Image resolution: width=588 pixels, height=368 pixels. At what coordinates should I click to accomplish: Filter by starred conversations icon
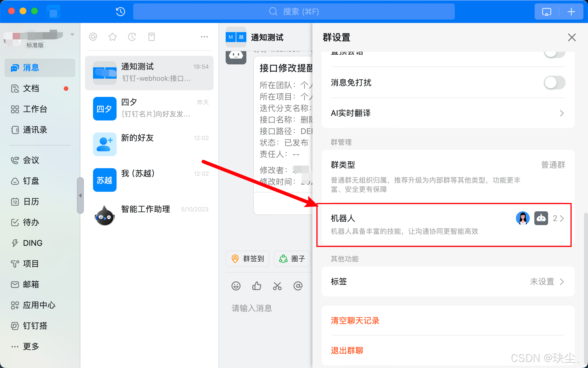pyautogui.click(x=113, y=37)
